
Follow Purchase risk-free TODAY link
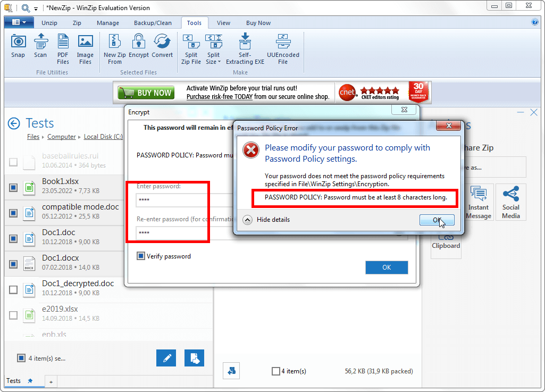point(220,97)
